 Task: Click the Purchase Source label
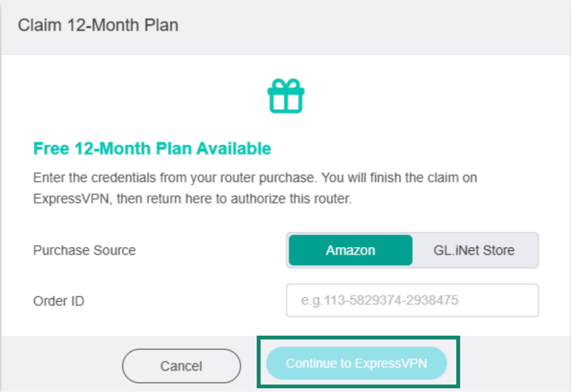pos(84,250)
